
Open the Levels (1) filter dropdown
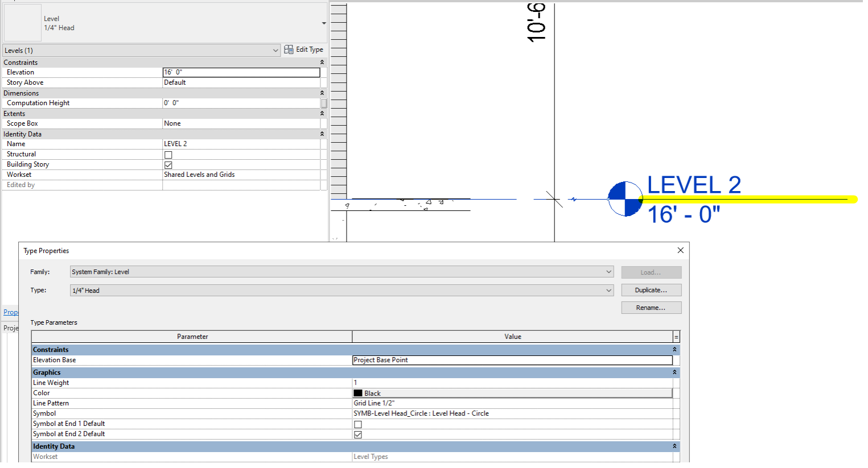275,51
